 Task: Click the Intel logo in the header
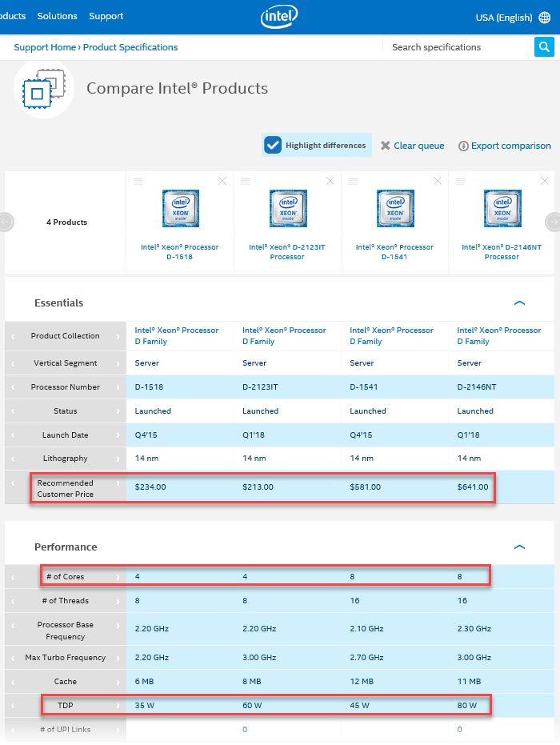[279, 17]
